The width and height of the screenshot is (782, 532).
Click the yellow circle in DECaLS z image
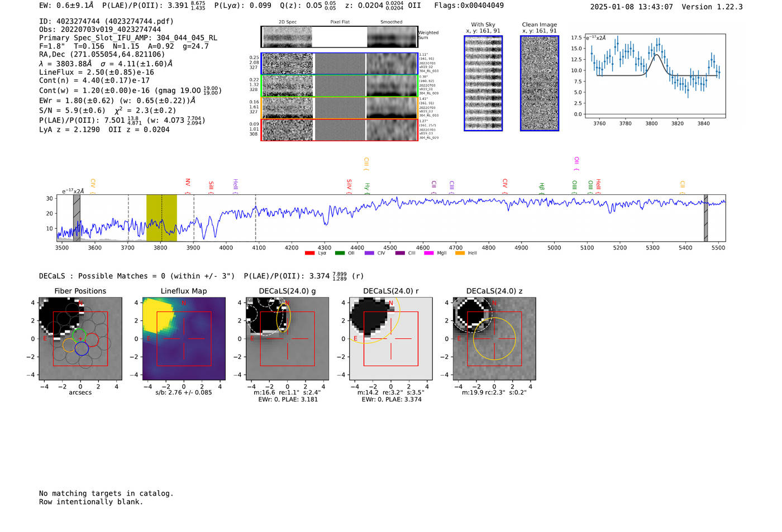pyautogui.click(x=494, y=338)
